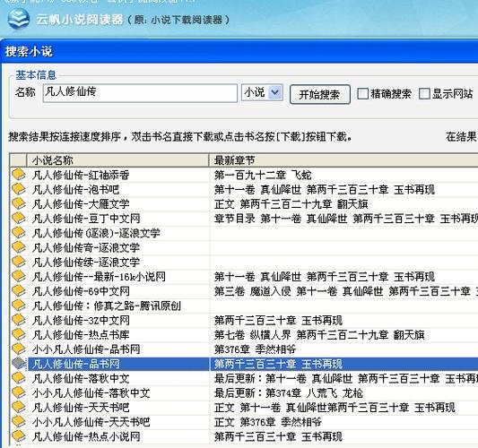Click the 开始搜索 button
478x448 pixels.
[x=320, y=94]
